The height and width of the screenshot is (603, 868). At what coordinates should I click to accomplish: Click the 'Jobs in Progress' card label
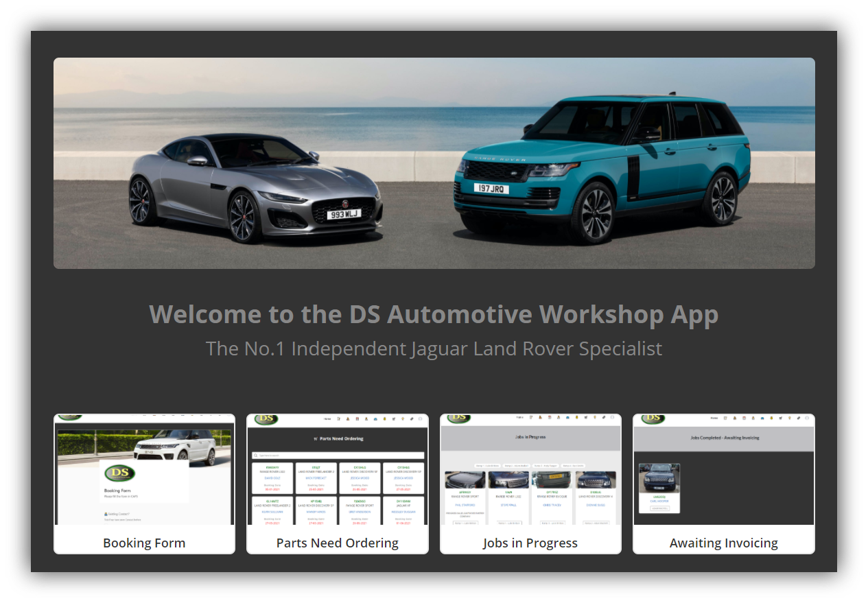(530, 543)
